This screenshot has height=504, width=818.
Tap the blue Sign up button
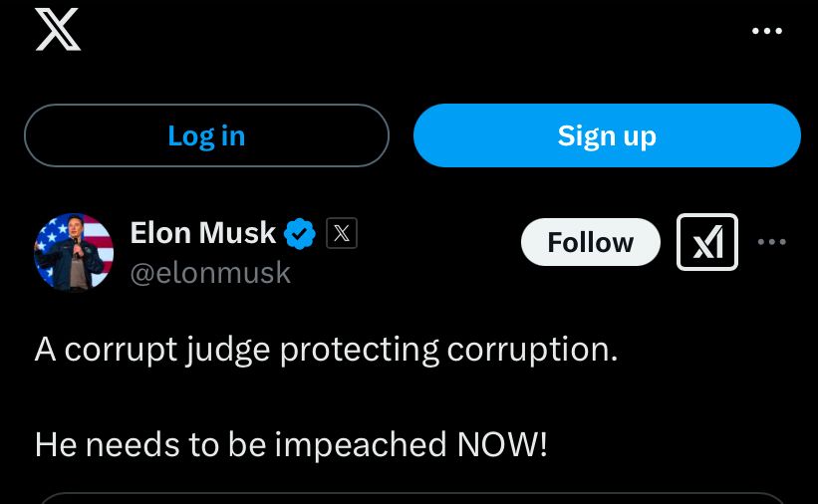(x=607, y=135)
